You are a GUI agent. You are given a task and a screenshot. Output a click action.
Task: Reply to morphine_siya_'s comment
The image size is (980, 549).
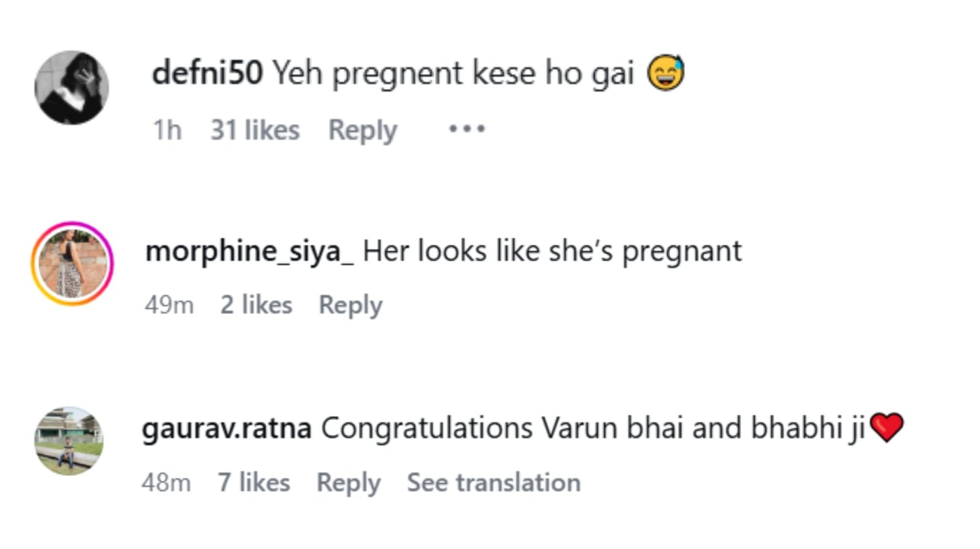pos(350,305)
